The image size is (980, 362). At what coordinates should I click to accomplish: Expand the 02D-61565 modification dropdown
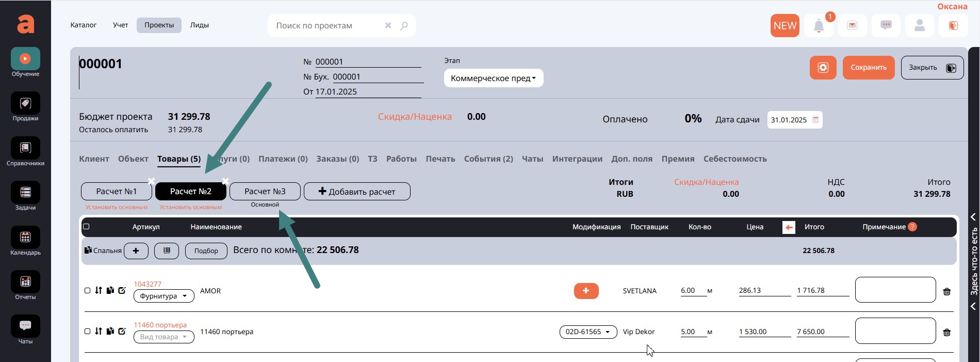coord(588,332)
